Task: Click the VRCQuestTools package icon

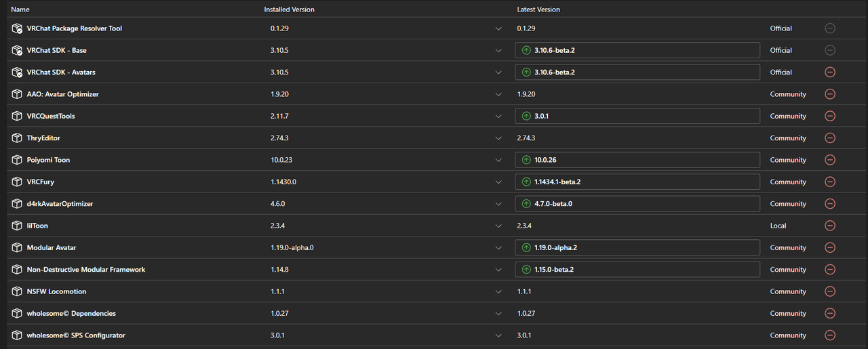Action: (x=17, y=116)
